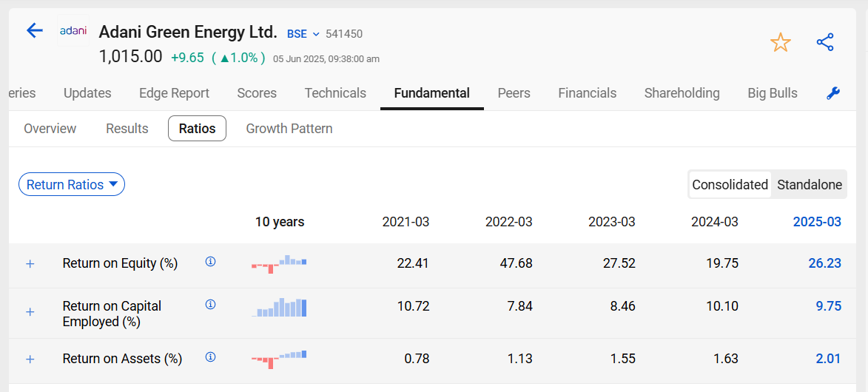Open the Big Bulls tab
Screen dimensions: 868x392
773,93
